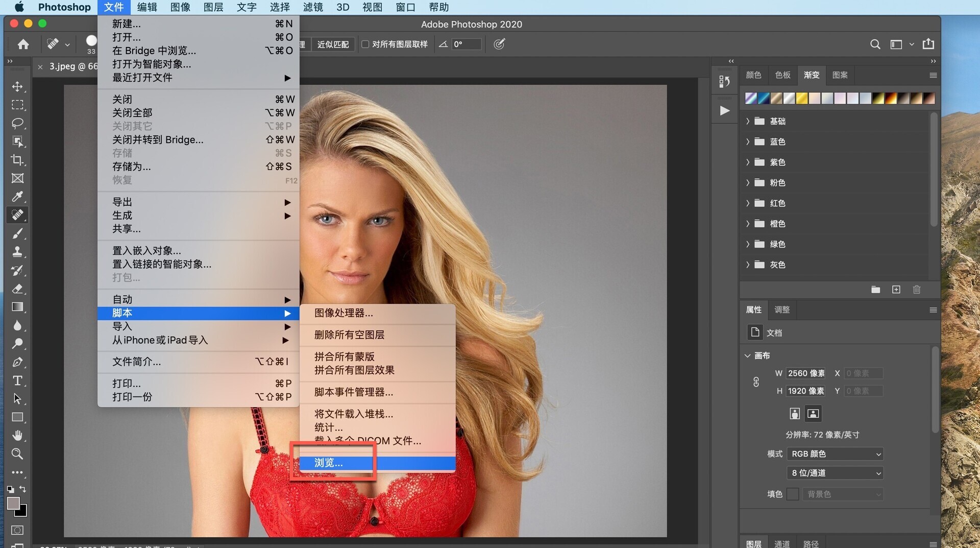Select the Hand tool
Image resolution: width=980 pixels, height=548 pixels.
17,436
